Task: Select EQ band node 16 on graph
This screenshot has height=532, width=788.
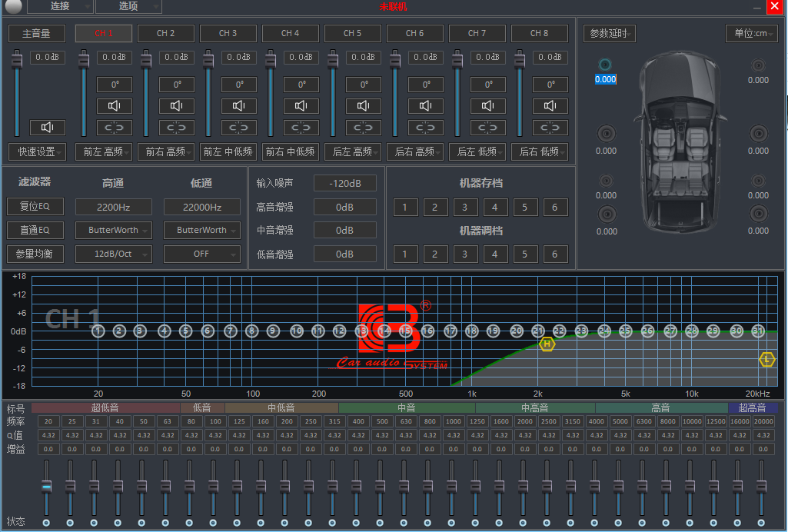Action: click(x=427, y=331)
